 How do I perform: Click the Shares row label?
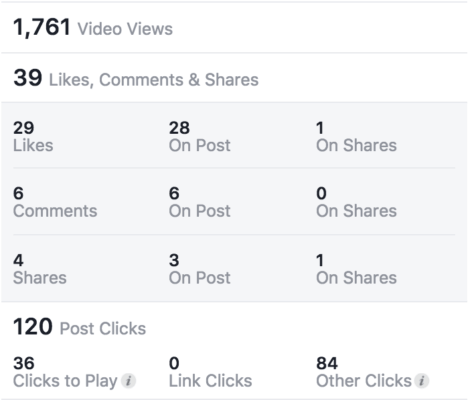(x=40, y=278)
